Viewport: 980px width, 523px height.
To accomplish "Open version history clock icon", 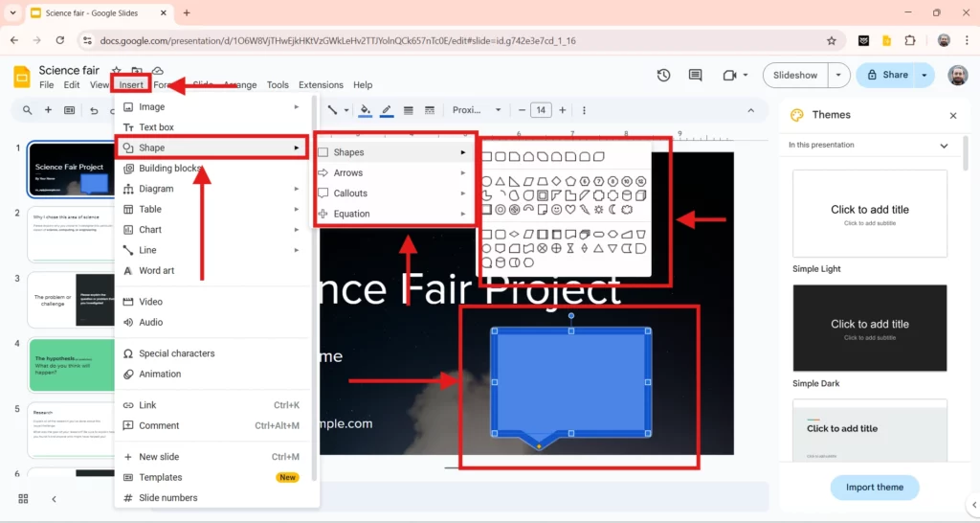I will (x=663, y=76).
